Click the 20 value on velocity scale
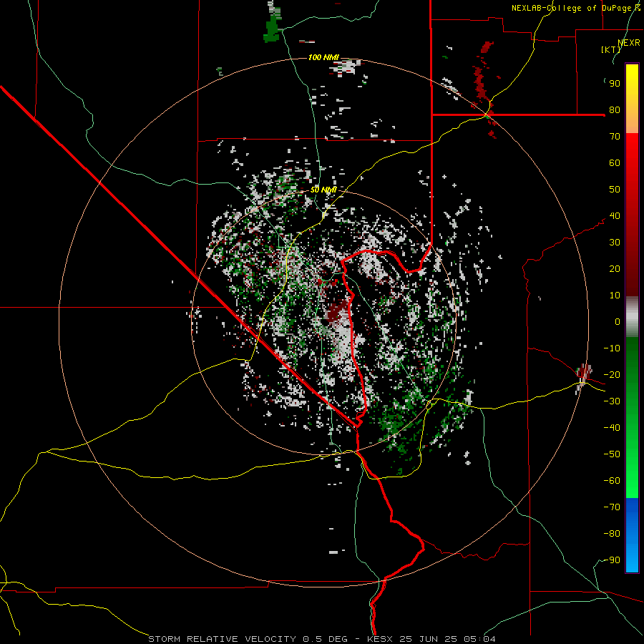Screen dimensions: 644x644 (615, 269)
